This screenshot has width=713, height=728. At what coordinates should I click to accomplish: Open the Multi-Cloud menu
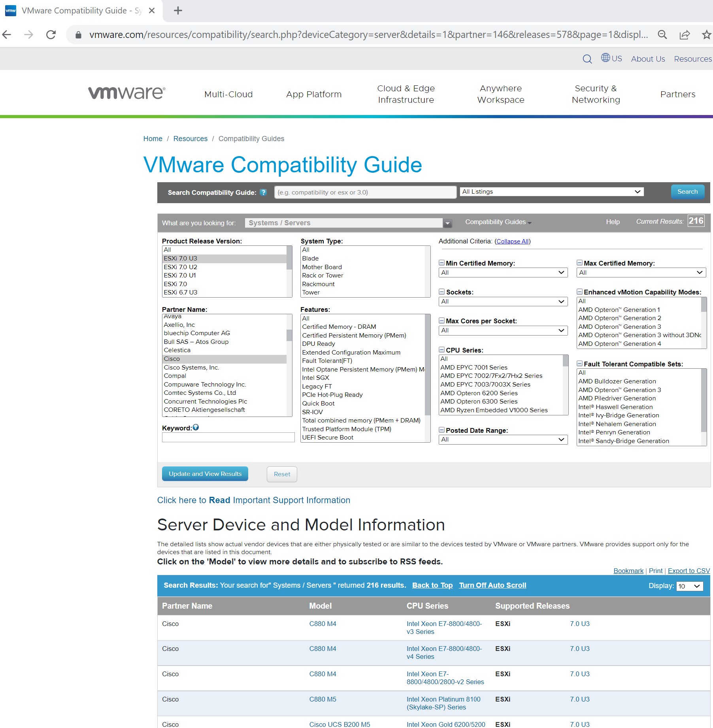[x=228, y=94]
